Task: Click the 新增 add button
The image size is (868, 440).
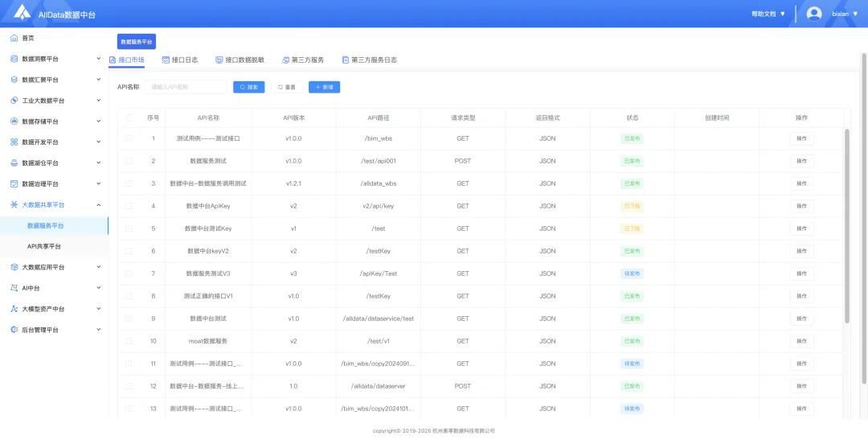Action: [x=325, y=87]
